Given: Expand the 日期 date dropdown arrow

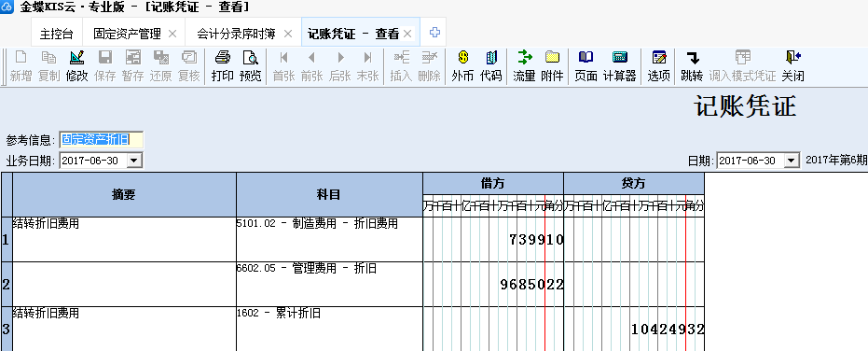Looking at the screenshot, I should coord(792,161).
